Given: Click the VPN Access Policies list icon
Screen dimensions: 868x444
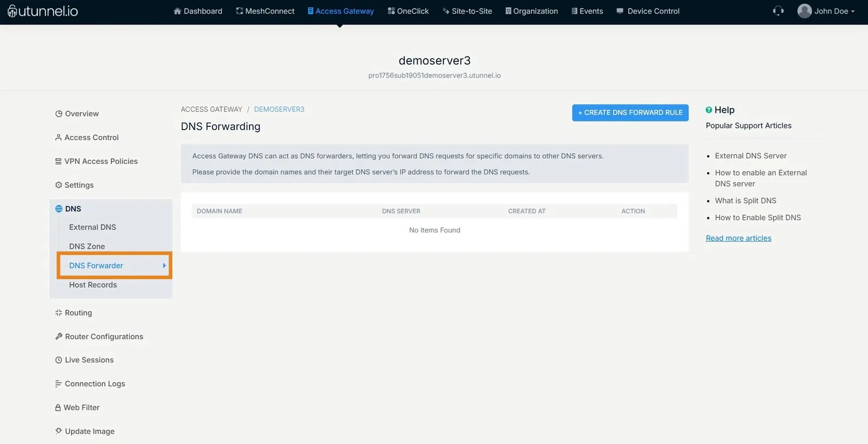Looking at the screenshot, I should tap(58, 161).
